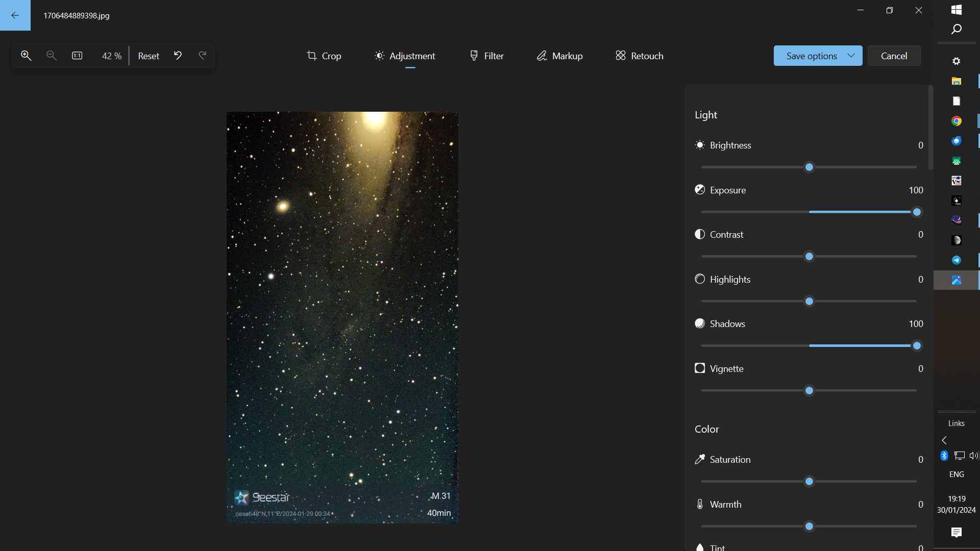Click the Warmth slider handle
Screen dimensions: 980x551
809,527
